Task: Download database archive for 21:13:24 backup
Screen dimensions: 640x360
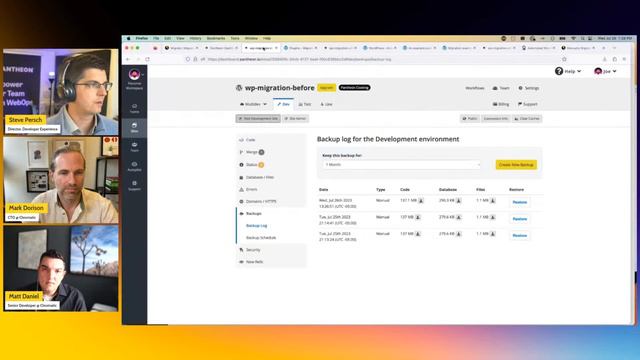Action: pos(459,234)
